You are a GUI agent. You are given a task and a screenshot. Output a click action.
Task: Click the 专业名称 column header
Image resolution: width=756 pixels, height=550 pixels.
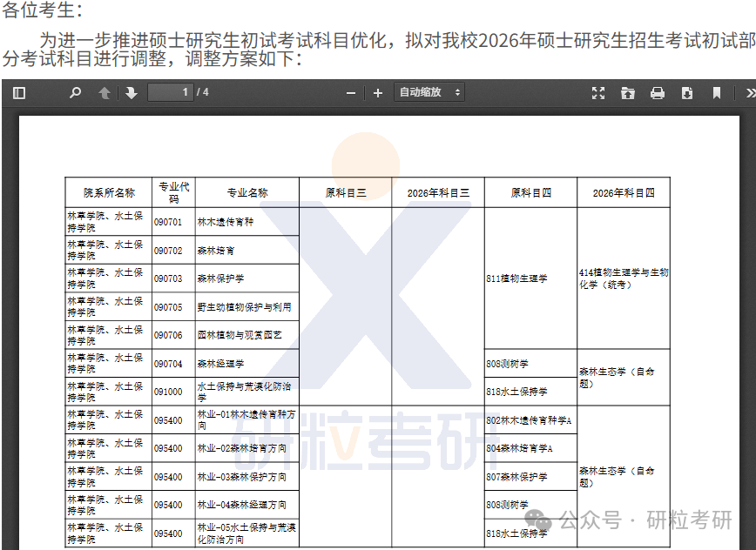point(247,192)
